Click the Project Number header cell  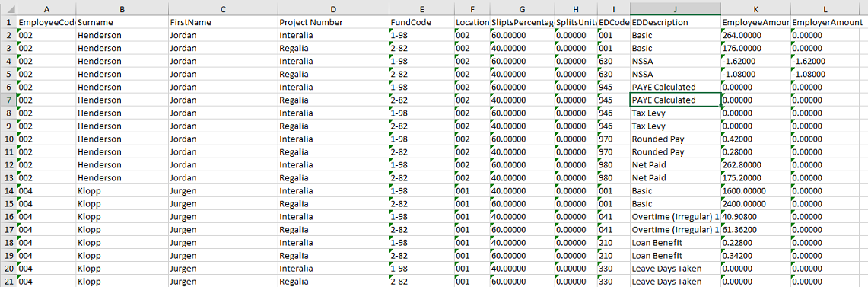point(333,22)
